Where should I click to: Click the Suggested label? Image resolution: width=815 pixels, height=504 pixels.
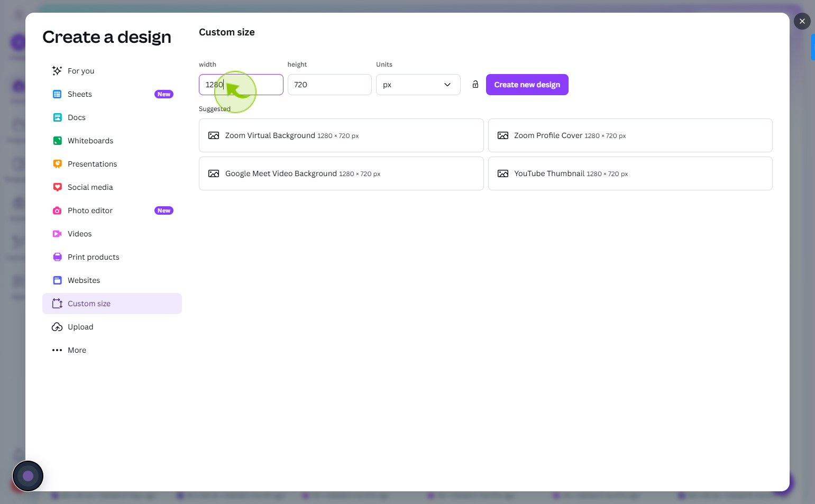click(215, 109)
